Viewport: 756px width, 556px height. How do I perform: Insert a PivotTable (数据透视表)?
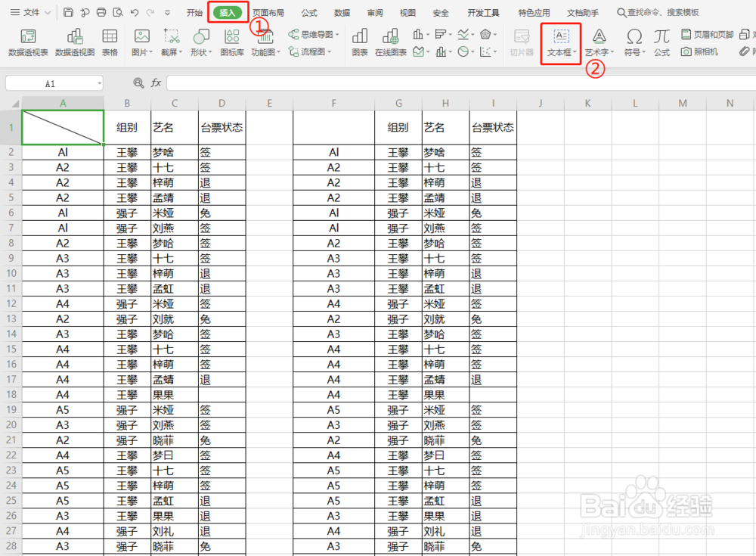28,42
